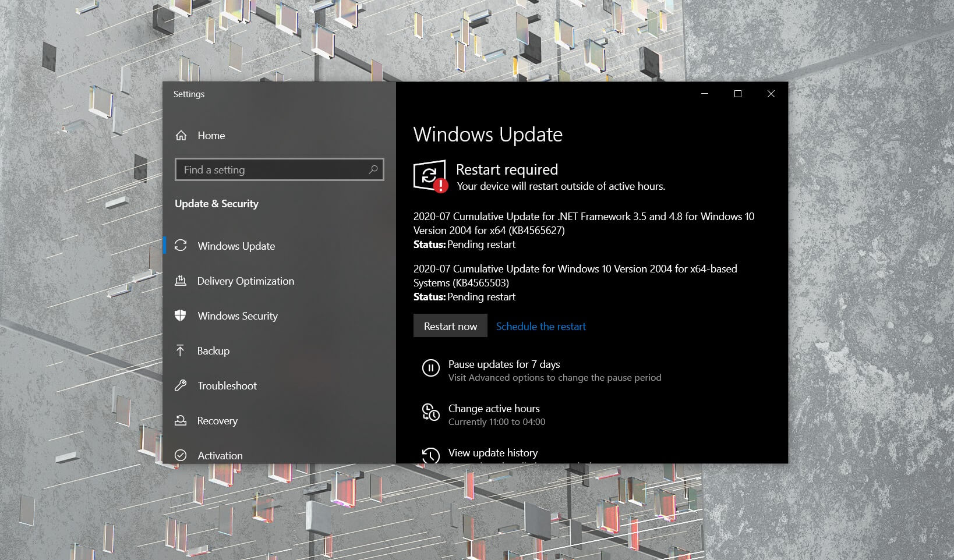Open View update history

point(493,452)
